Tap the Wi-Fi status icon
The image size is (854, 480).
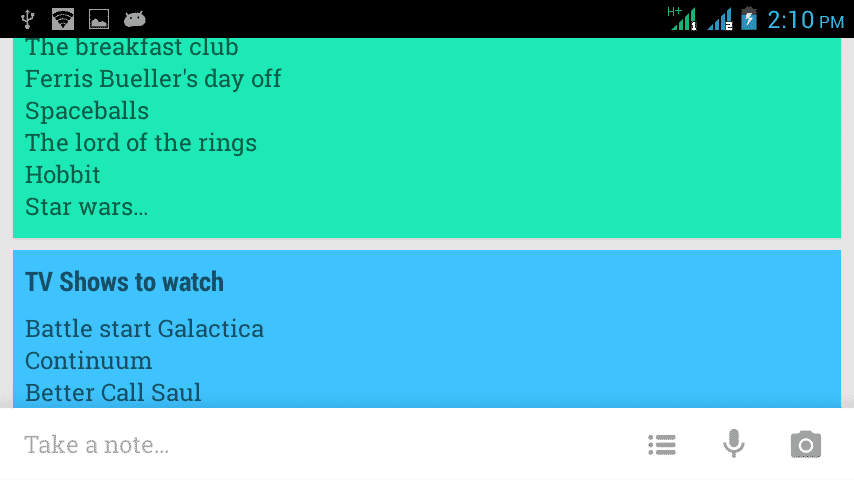(63, 19)
